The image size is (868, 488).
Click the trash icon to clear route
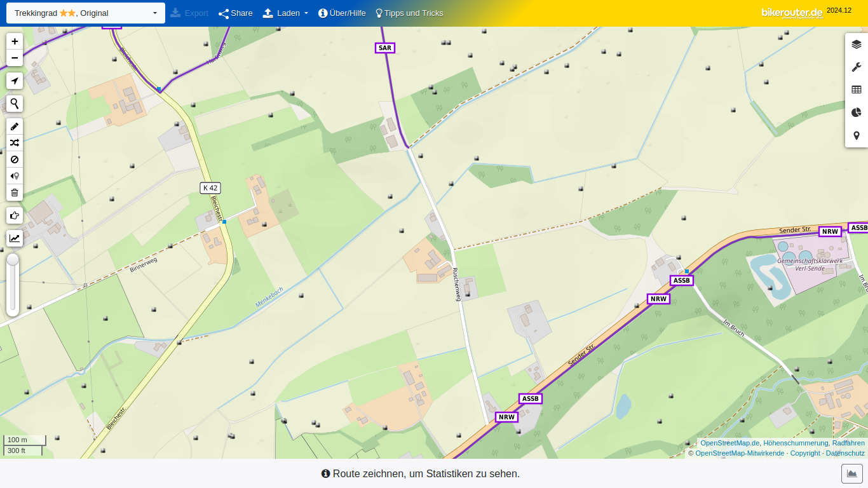click(x=15, y=193)
